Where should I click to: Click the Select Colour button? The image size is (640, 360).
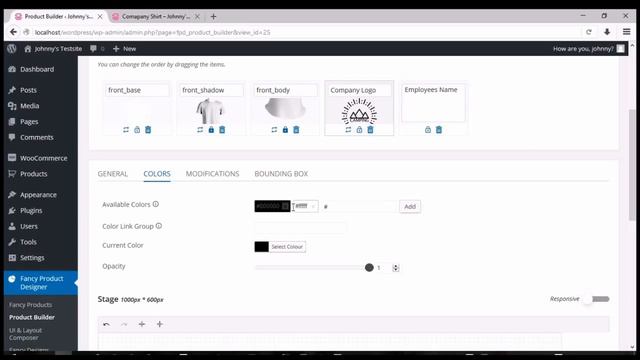click(x=287, y=247)
